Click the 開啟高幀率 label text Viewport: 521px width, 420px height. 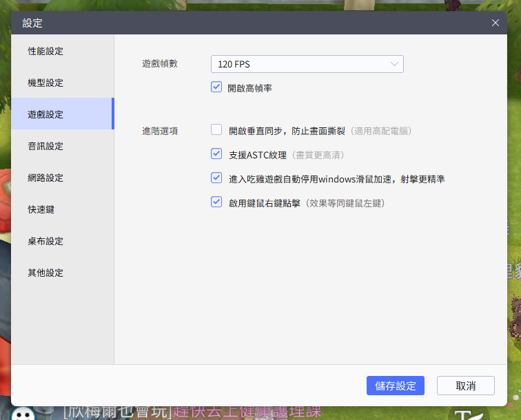250,88
